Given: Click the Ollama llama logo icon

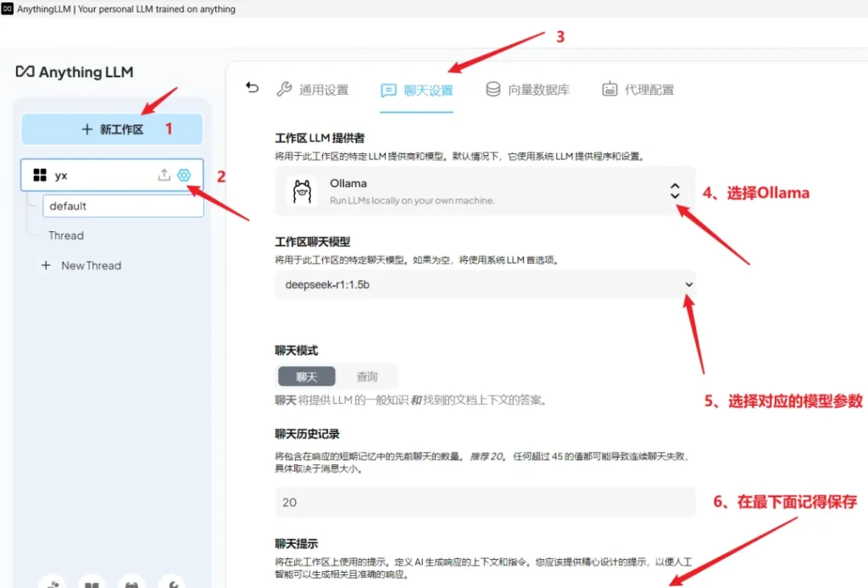Looking at the screenshot, I should click(x=299, y=191).
